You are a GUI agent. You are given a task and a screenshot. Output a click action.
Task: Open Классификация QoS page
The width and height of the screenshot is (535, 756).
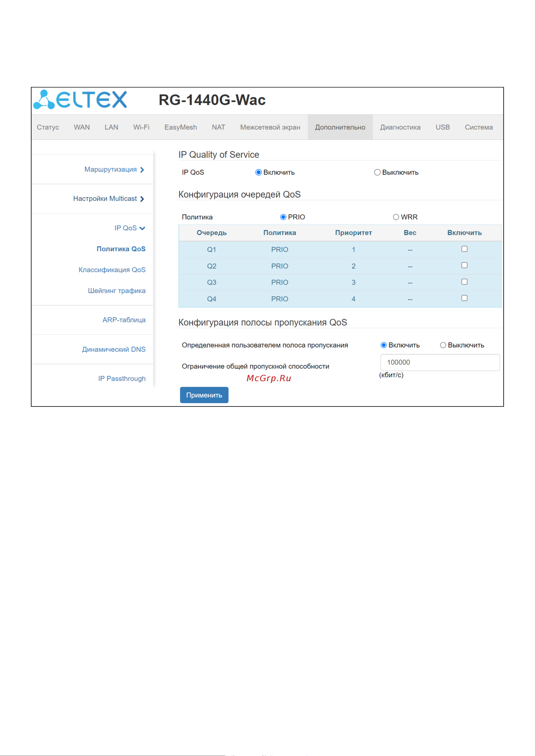(112, 270)
